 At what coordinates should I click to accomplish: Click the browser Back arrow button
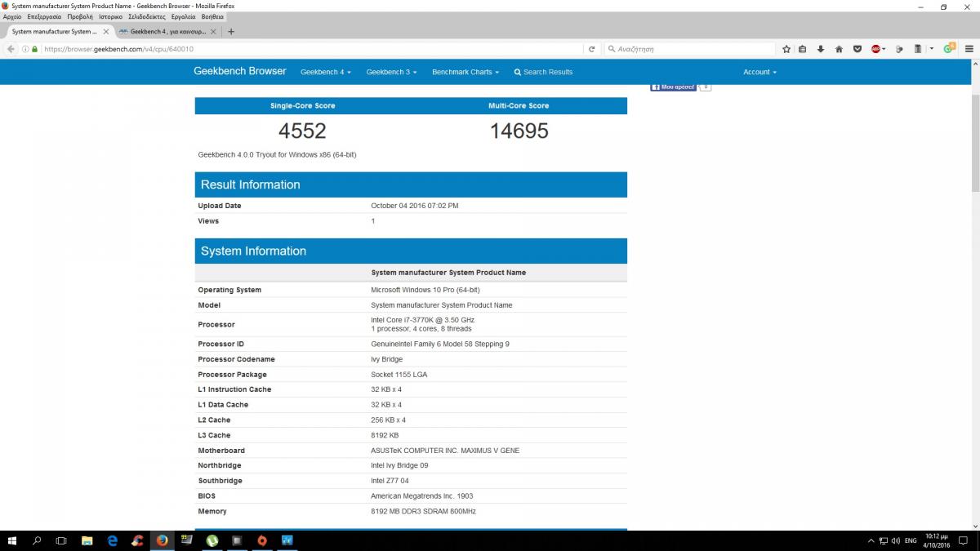[x=11, y=49]
